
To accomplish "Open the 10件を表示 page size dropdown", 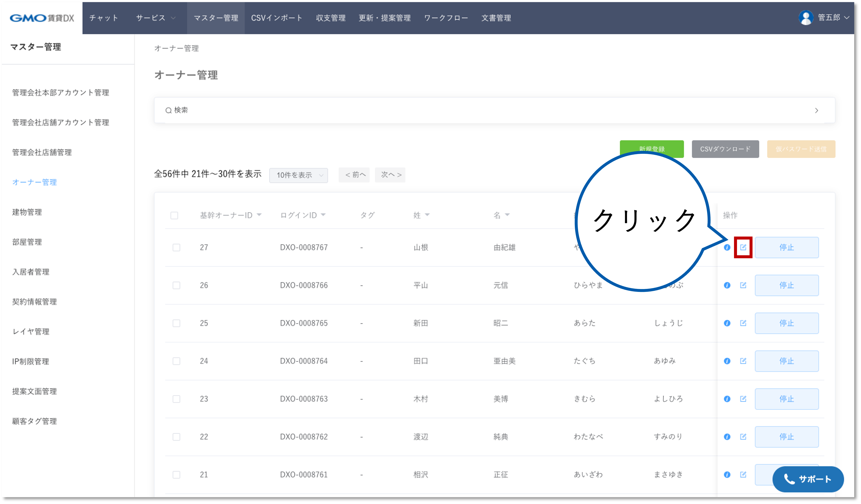I will [x=298, y=175].
